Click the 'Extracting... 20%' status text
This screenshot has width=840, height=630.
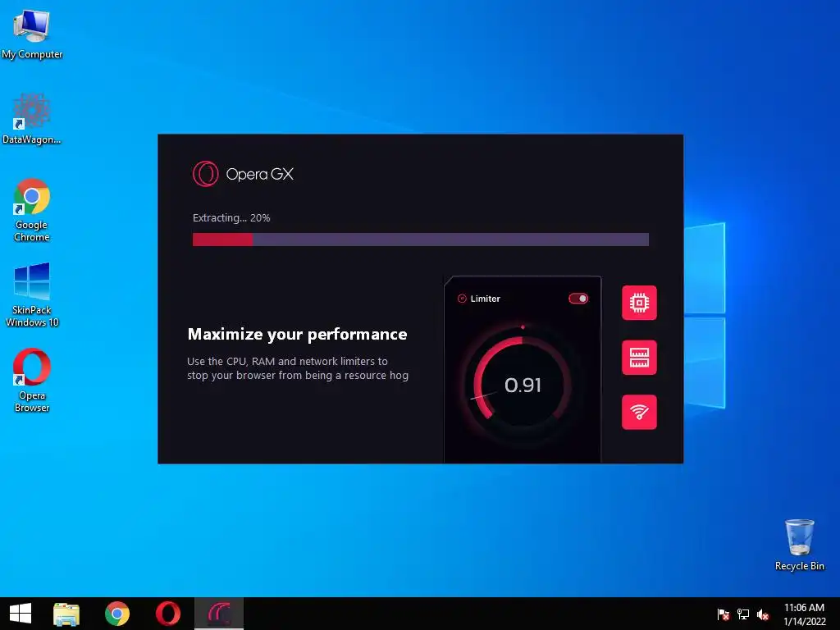tap(231, 217)
